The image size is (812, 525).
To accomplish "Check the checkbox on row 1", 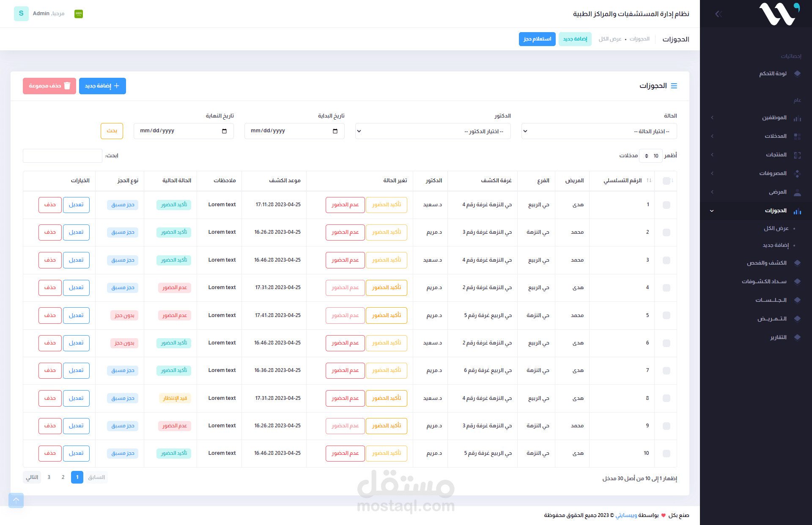I will pos(667,205).
